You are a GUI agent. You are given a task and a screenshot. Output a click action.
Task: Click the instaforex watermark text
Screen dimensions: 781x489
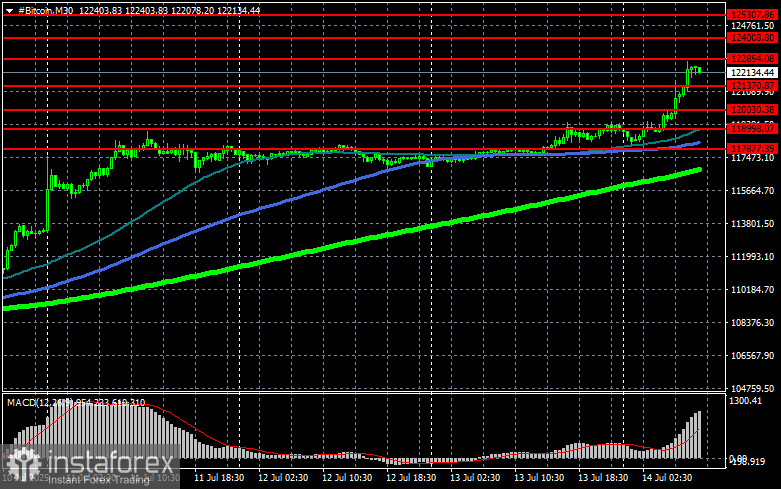(x=111, y=463)
